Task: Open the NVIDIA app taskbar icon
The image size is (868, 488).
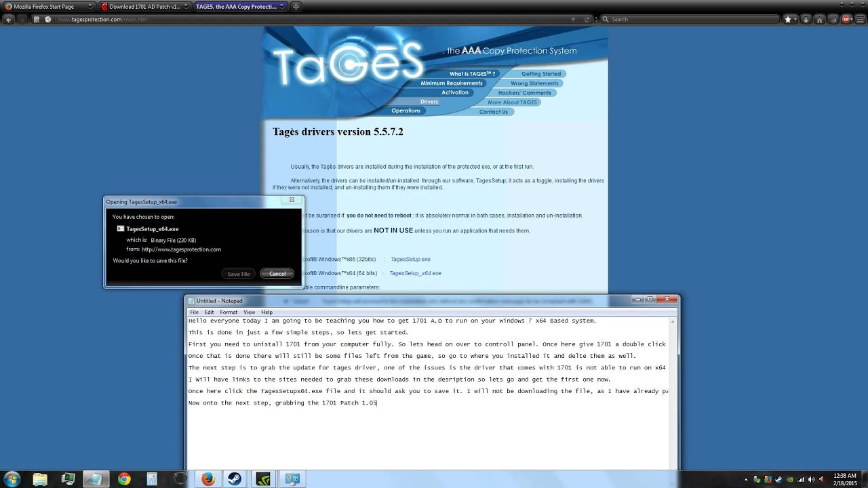Action: coord(264,479)
